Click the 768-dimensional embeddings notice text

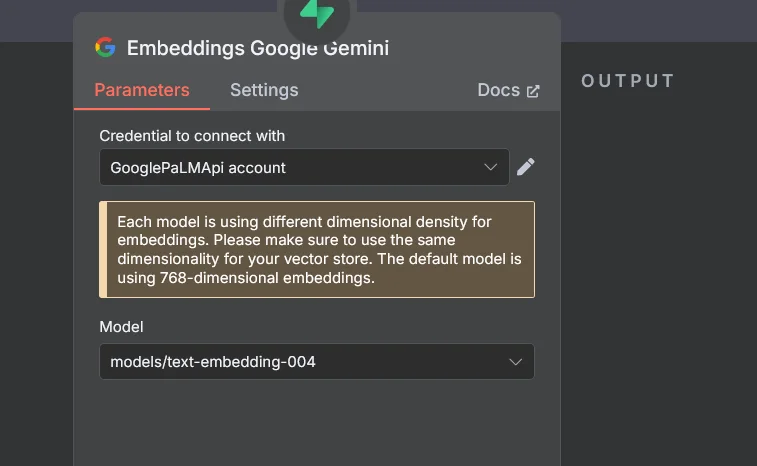[x=319, y=250]
